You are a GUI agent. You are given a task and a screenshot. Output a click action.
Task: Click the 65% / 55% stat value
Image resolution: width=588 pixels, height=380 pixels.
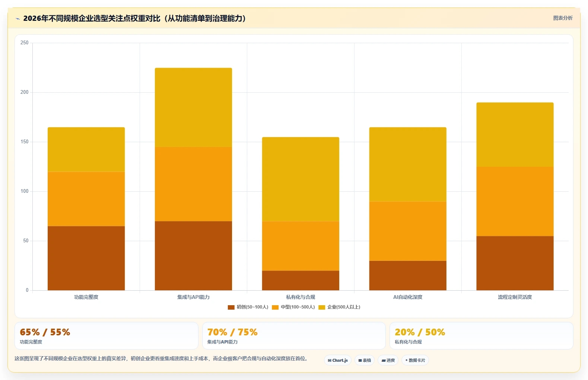click(45, 332)
